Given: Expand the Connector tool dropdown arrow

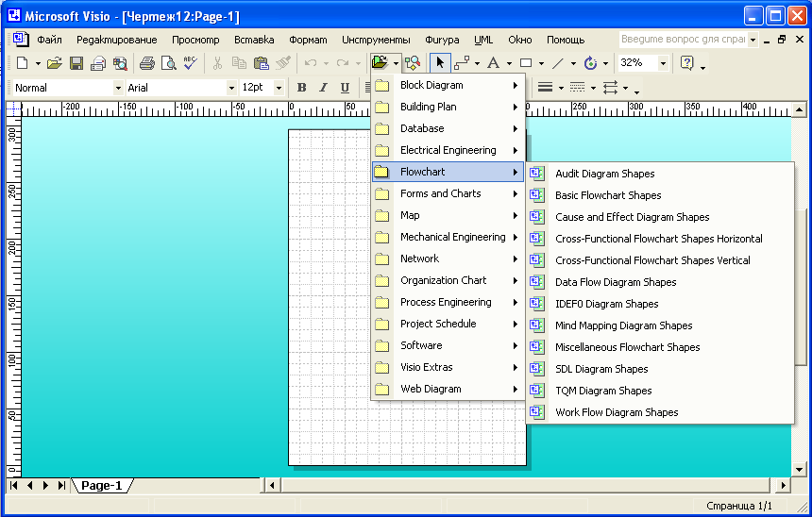Looking at the screenshot, I should [x=477, y=63].
